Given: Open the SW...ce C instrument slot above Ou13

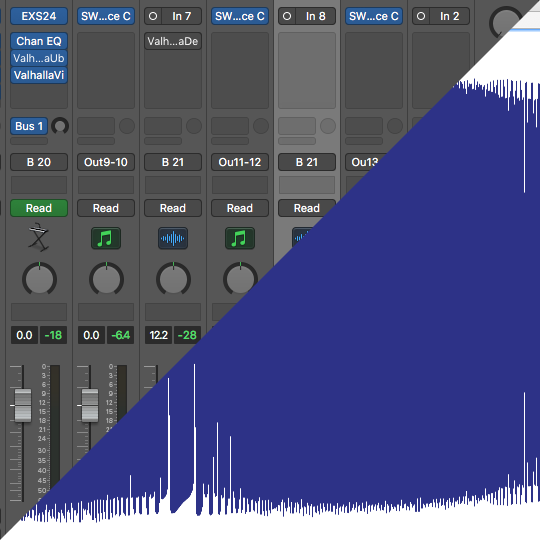Looking at the screenshot, I should [374, 16].
